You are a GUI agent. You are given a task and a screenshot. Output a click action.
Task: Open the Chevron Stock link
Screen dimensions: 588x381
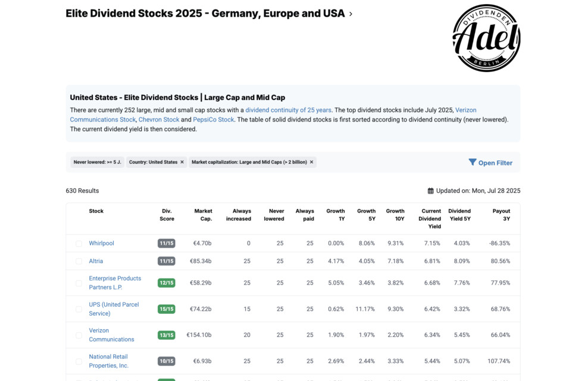click(x=159, y=119)
